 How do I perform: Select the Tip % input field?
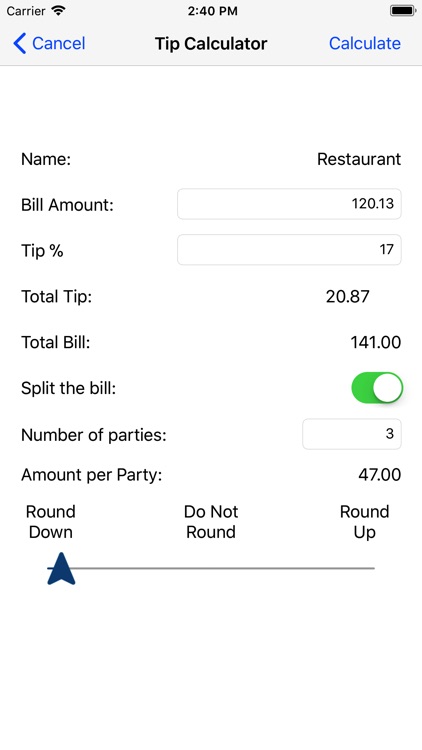coord(289,250)
